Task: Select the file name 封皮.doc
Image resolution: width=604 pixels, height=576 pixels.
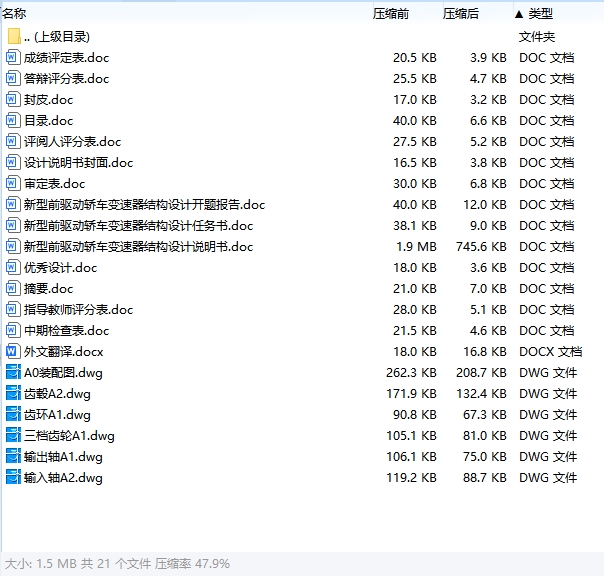Action: pyautogui.click(x=49, y=100)
